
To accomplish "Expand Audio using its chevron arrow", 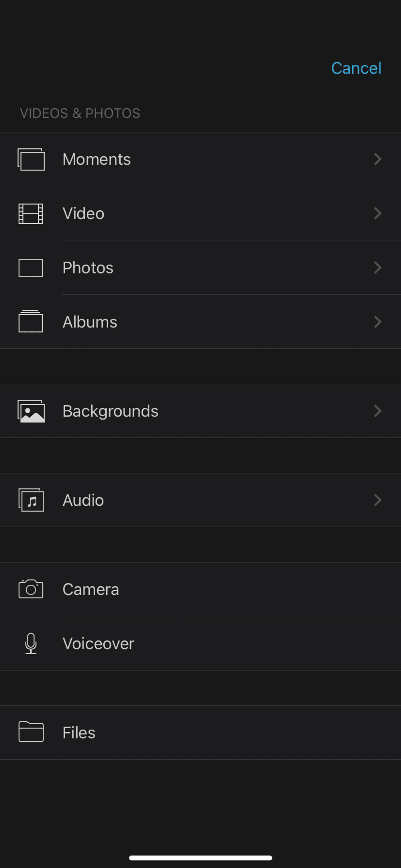I will coord(378,500).
